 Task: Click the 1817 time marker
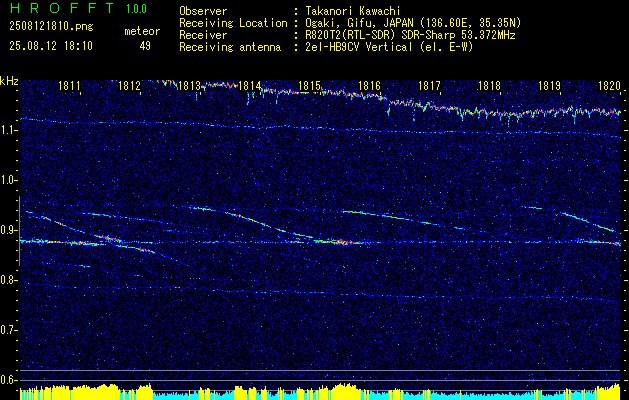[x=429, y=85]
